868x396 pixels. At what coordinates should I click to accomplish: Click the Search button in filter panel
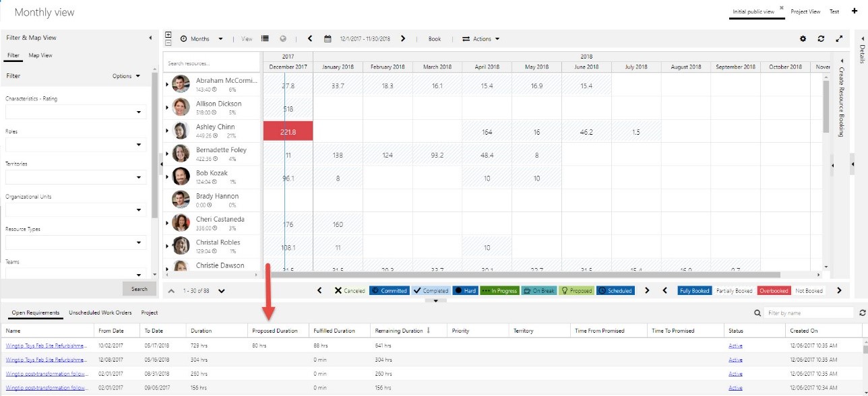click(139, 289)
